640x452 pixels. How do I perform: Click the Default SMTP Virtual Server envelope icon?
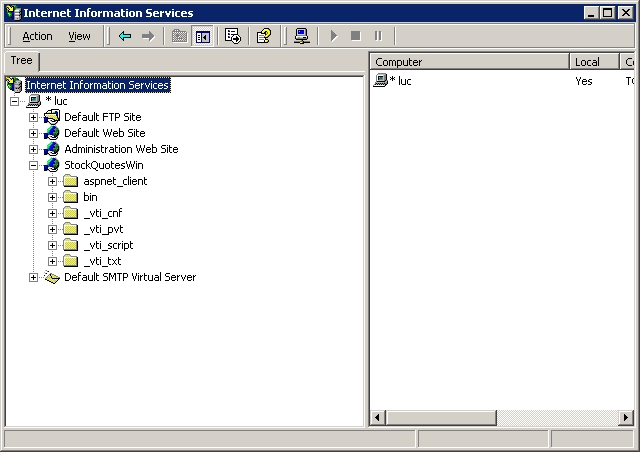[x=52, y=277]
